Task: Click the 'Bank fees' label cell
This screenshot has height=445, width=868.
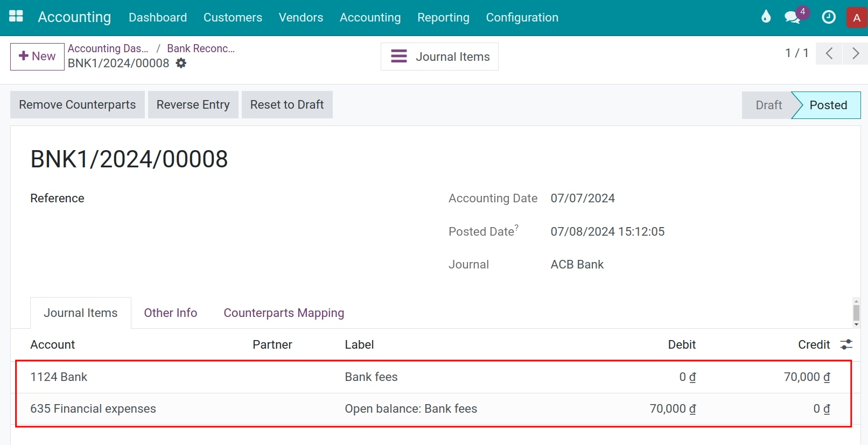Action: point(371,377)
